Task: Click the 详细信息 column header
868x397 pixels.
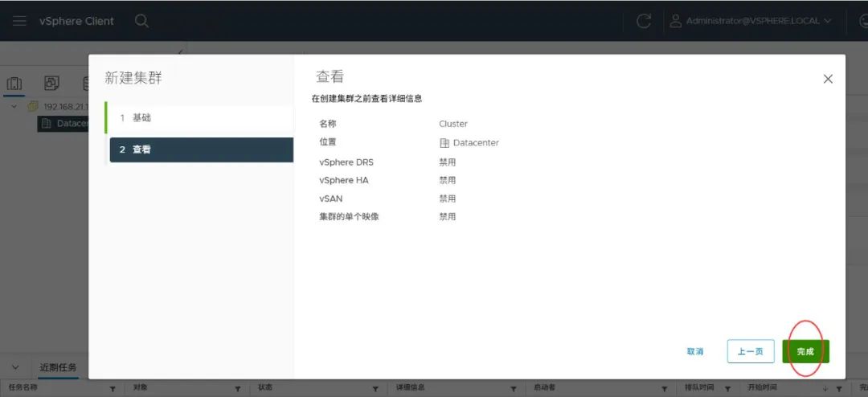Action: (x=410, y=388)
